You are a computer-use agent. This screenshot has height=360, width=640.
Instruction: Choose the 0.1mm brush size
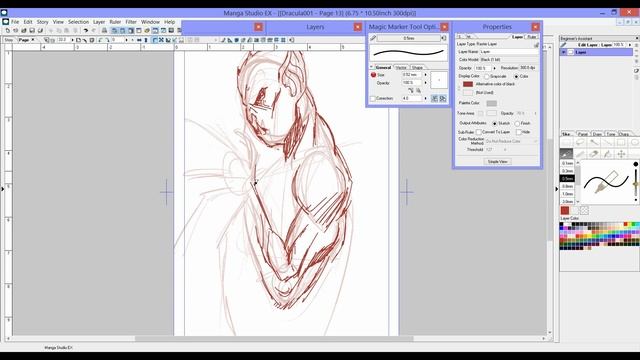click(x=567, y=163)
